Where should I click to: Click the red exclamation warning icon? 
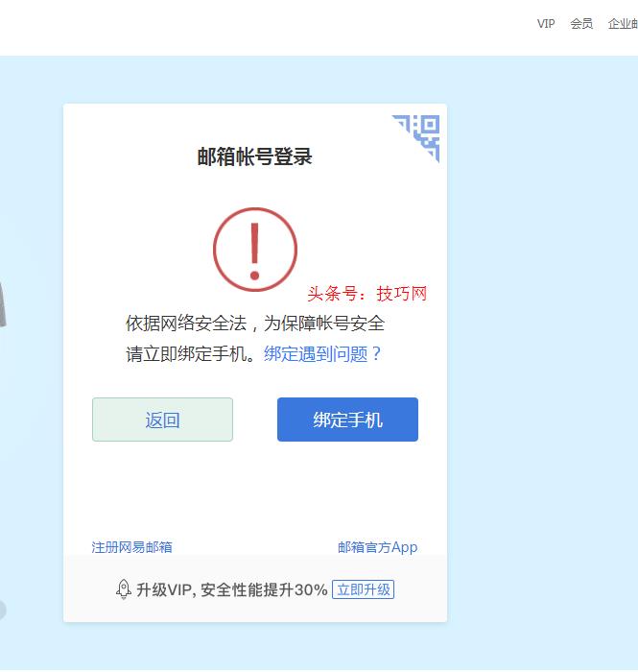point(255,250)
